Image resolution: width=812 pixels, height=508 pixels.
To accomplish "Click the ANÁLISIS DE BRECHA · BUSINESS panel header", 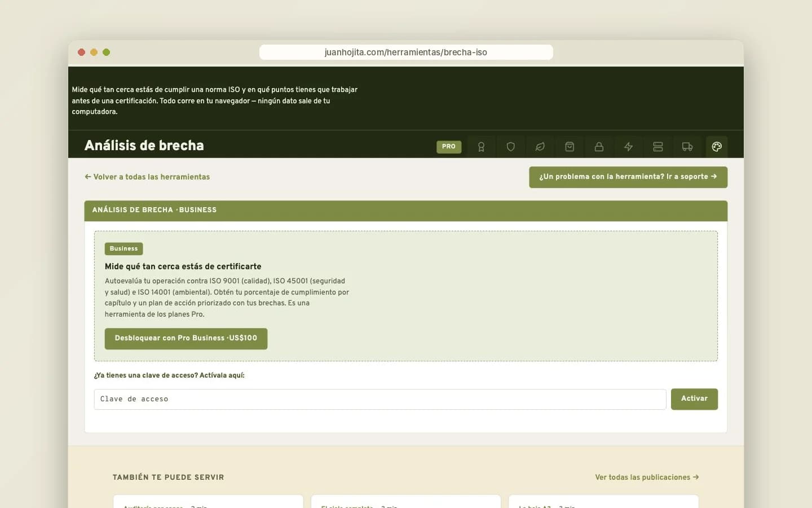I will coord(406,211).
